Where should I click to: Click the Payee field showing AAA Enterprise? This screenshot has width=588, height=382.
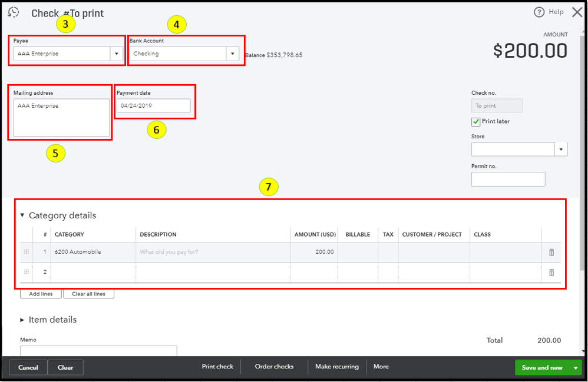(x=62, y=54)
